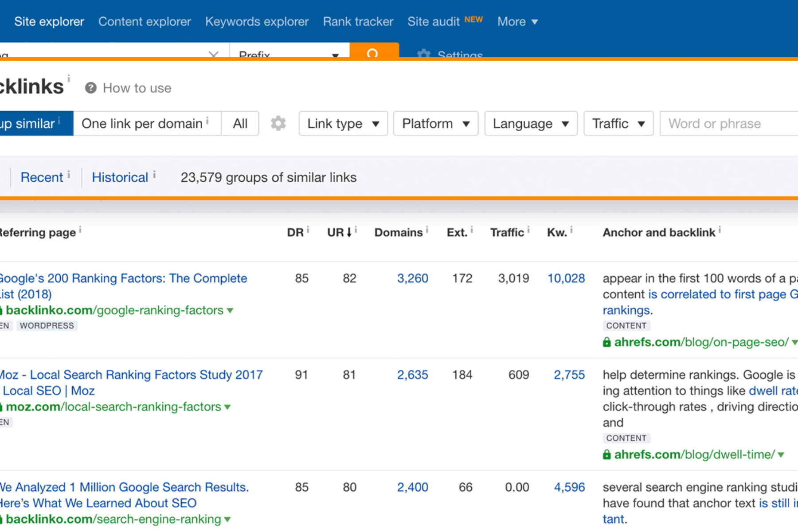The height and width of the screenshot is (532, 798).
Task: Open the Language filter dropdown
Action: point(531,123)
